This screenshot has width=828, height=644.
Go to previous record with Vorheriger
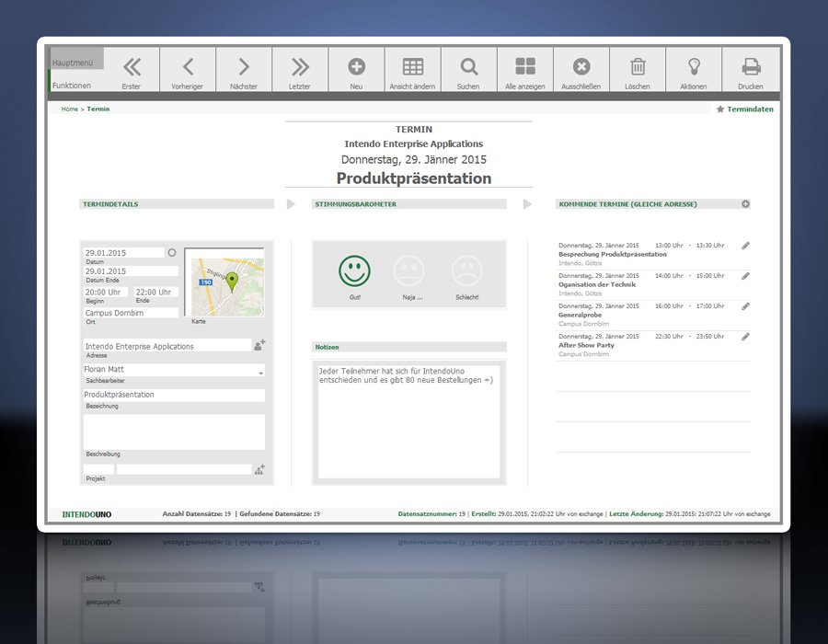[188, 70]
